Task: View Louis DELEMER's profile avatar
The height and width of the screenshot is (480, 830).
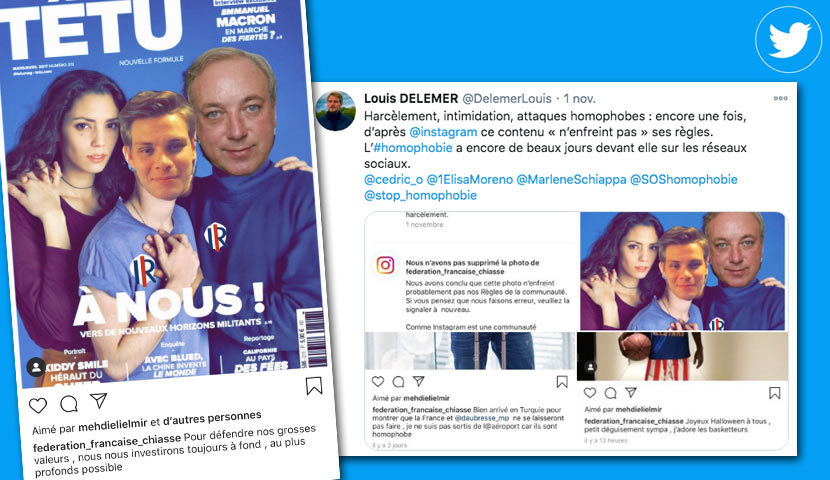Action: (x=335, y=111)
